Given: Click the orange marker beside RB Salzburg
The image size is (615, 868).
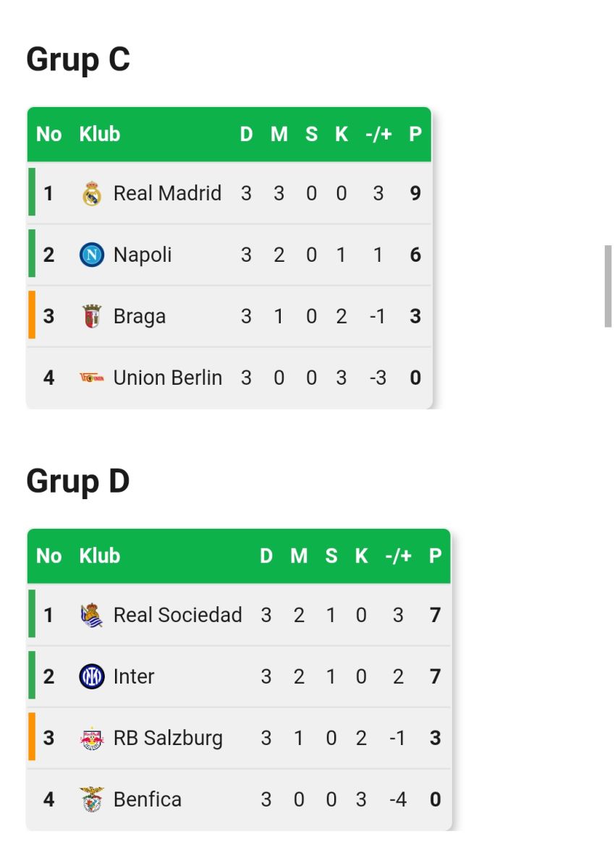Looking at the screenshot, I should coord(32,736).
